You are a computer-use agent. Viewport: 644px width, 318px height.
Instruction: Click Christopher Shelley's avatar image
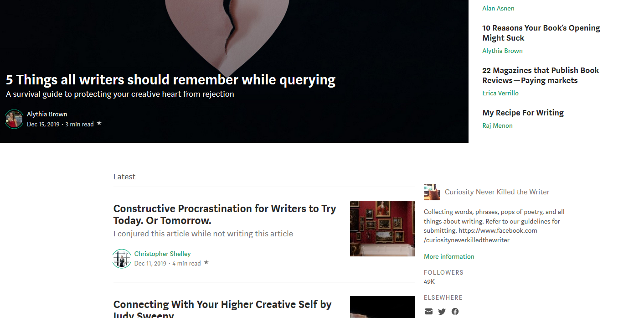pyautogui.click(x=122, y=259)
